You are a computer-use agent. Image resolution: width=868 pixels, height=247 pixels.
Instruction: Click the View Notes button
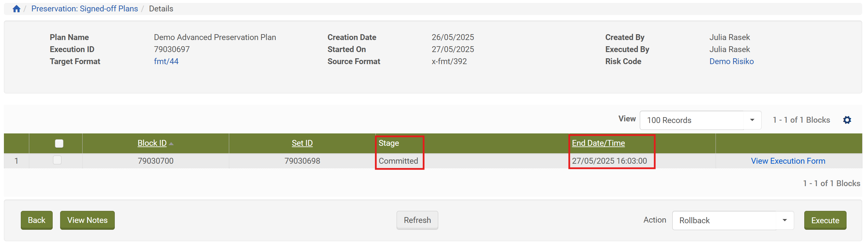click(87, 220)
